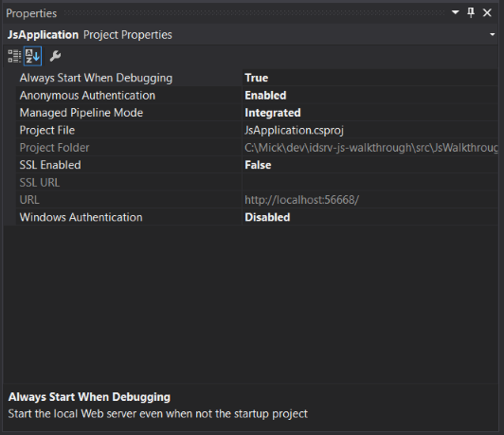Viewport: 504px width, 435px height.
Task: Select the JsApplication.csproj value field
Action: pyautogui.click(x=370, y=130)
